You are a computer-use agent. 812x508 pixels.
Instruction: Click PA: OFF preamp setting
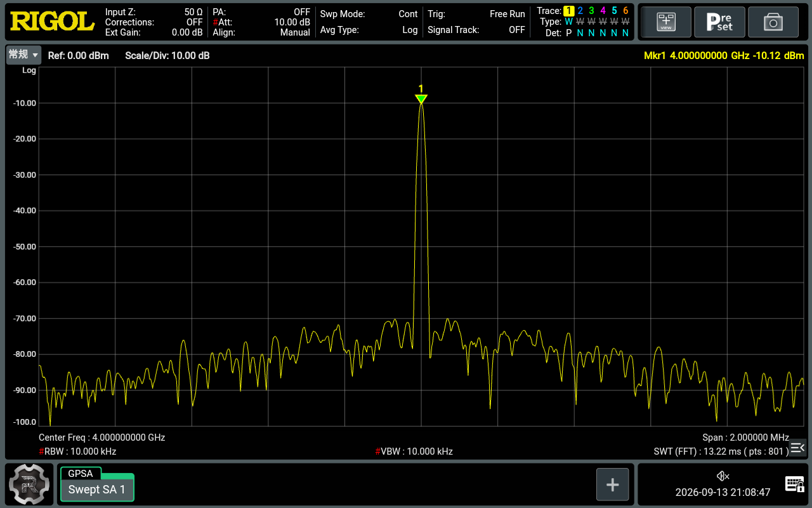click(261, 12)
